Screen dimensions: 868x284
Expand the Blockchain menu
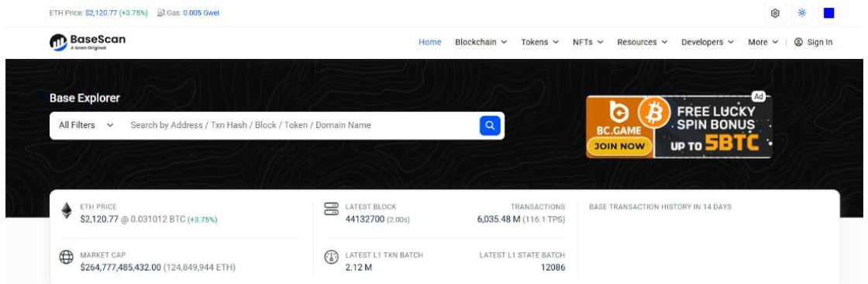point(480,42)
